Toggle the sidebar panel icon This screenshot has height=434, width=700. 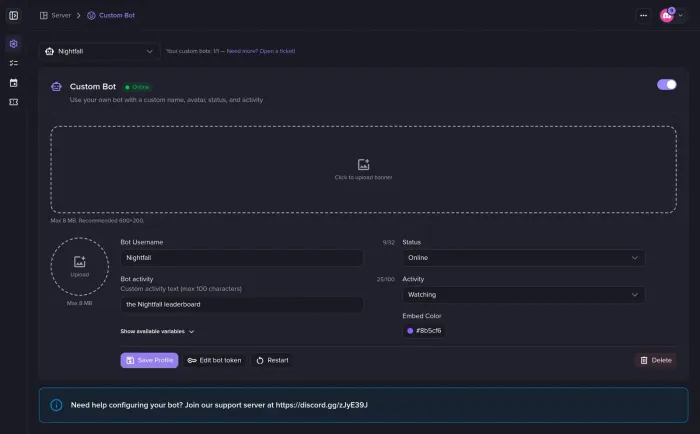pyautogui.click(x=13, y=16)
